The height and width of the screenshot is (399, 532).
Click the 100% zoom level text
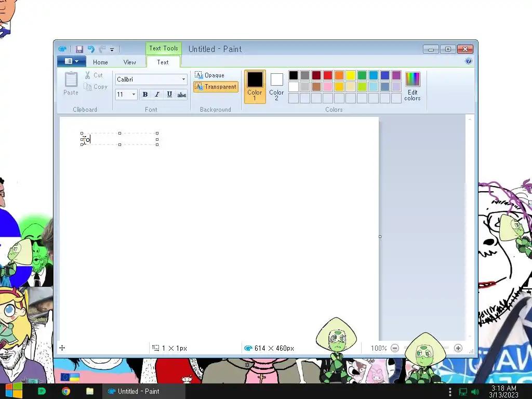tap(379, 348)
